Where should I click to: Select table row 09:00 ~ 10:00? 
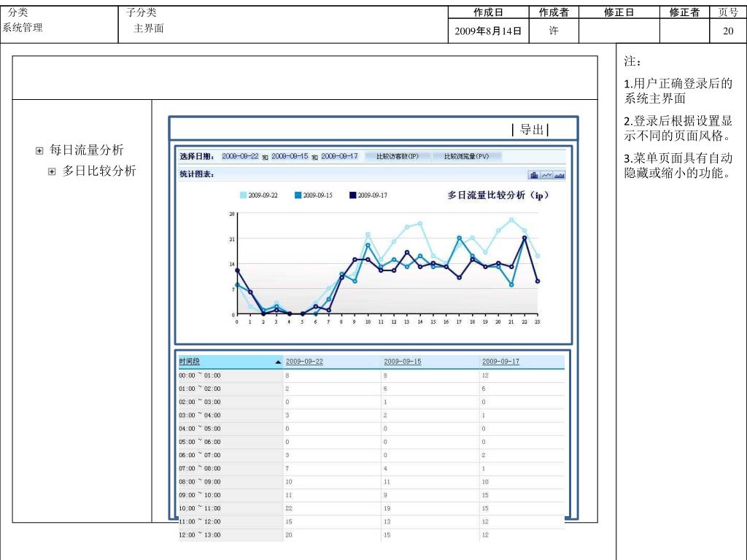tap(371, 495)
